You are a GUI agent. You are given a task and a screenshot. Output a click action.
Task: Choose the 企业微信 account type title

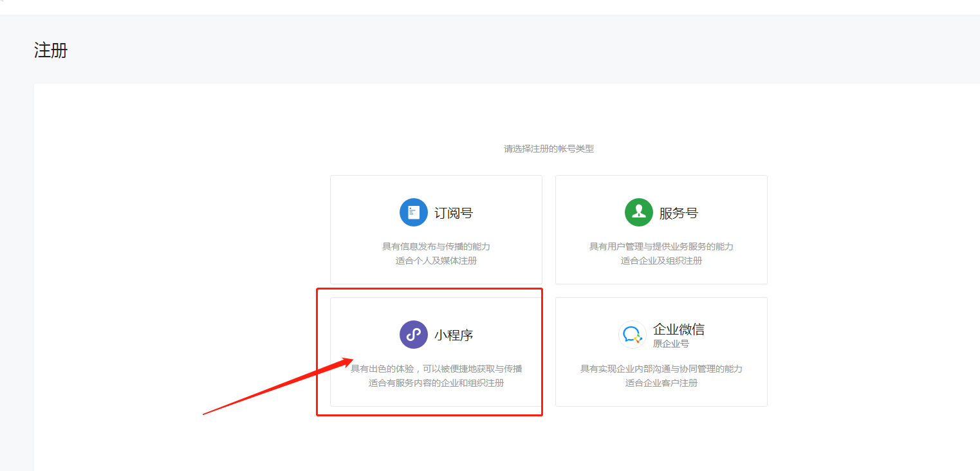[679, 329]
